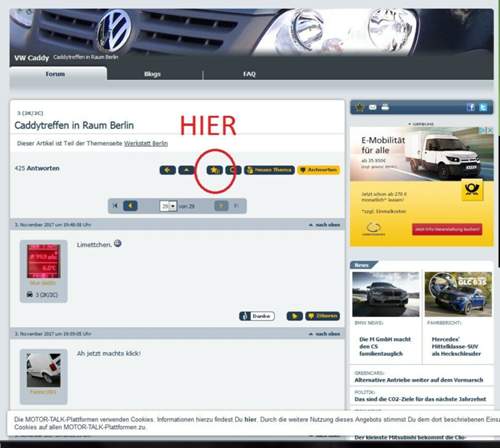
Task: Click the envelope email icon in the sidebar bar
Action: [373, 107]
